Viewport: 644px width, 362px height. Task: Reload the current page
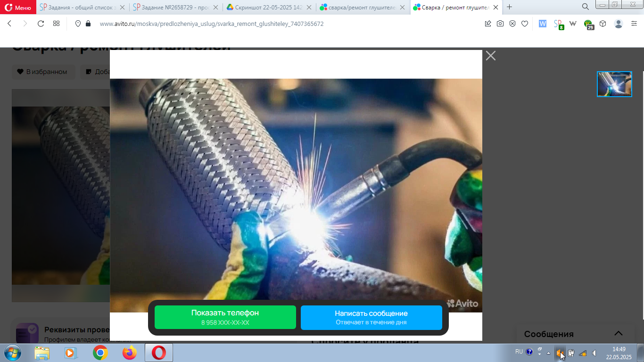coord(41,24)
